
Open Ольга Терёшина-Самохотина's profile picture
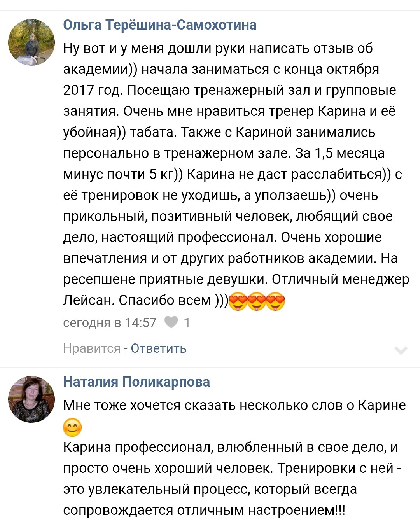[x=31, y=42]
